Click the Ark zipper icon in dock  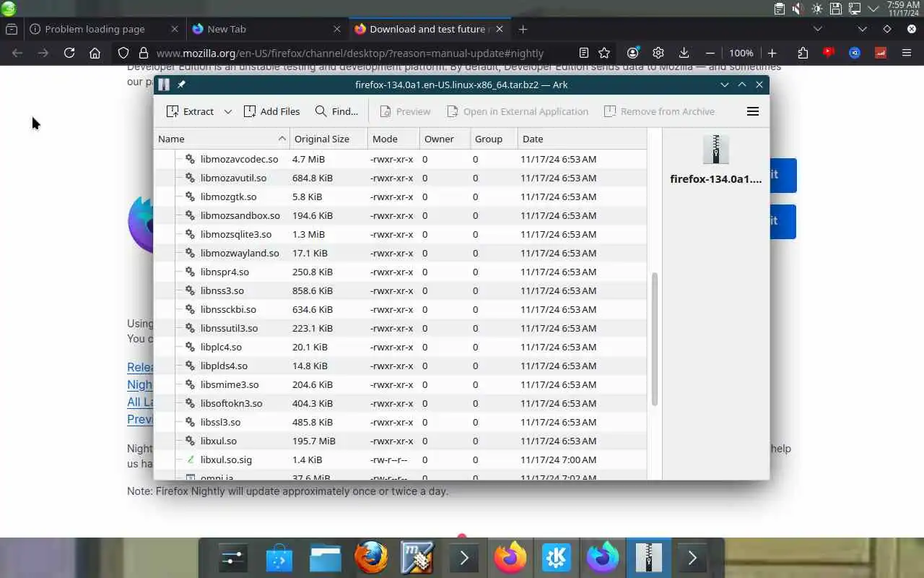pos(648,558)
